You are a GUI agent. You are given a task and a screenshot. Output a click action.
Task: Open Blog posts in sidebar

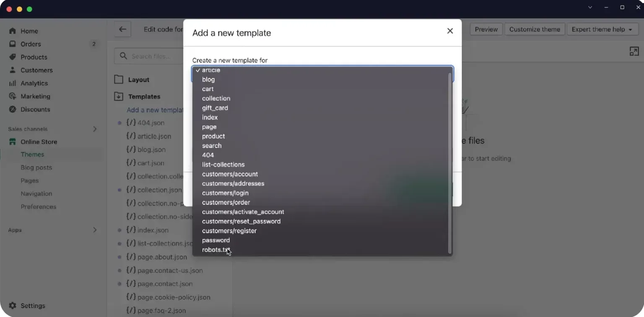[x=36, y=168]
